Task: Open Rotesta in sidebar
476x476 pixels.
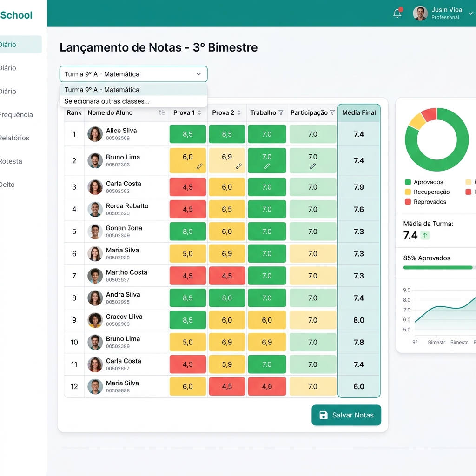Action: (x=11, y=161)
